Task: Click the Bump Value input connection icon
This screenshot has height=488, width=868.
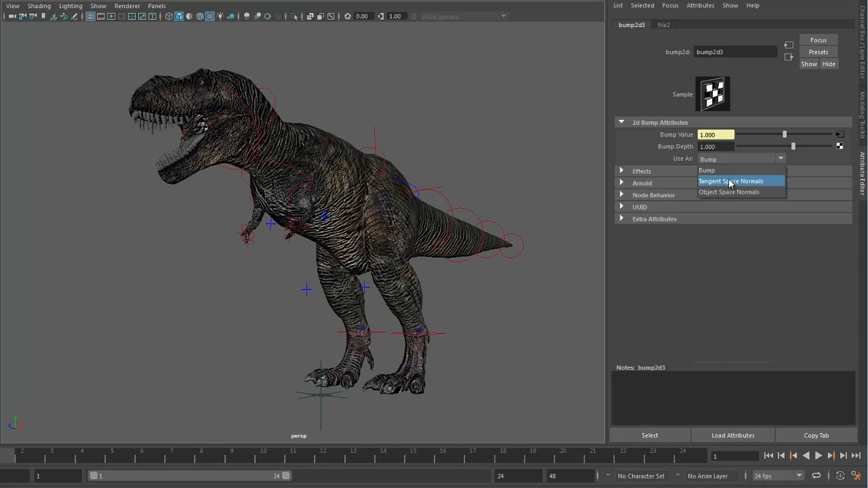Action: pos(840,135)
